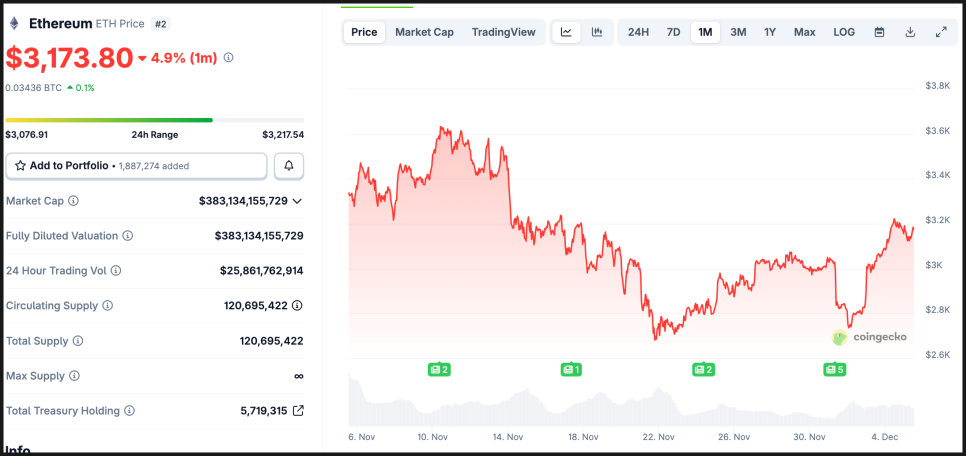
Task: Open the TradingView tab
Action: [x=503, y=32]
